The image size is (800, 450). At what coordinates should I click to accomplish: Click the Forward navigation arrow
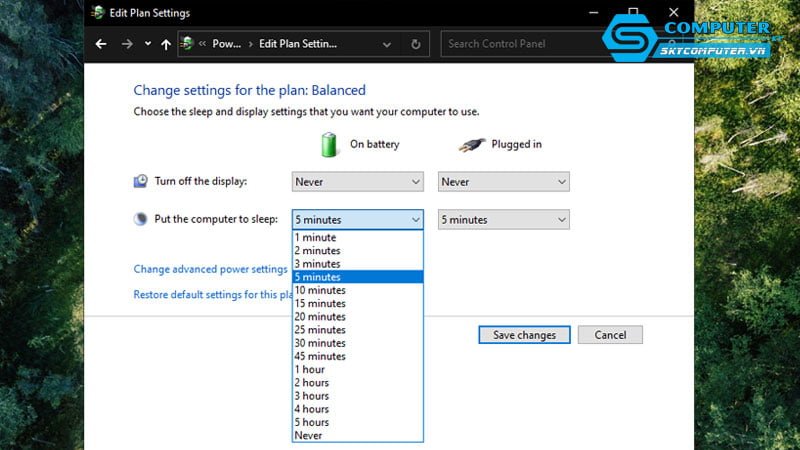126,44
